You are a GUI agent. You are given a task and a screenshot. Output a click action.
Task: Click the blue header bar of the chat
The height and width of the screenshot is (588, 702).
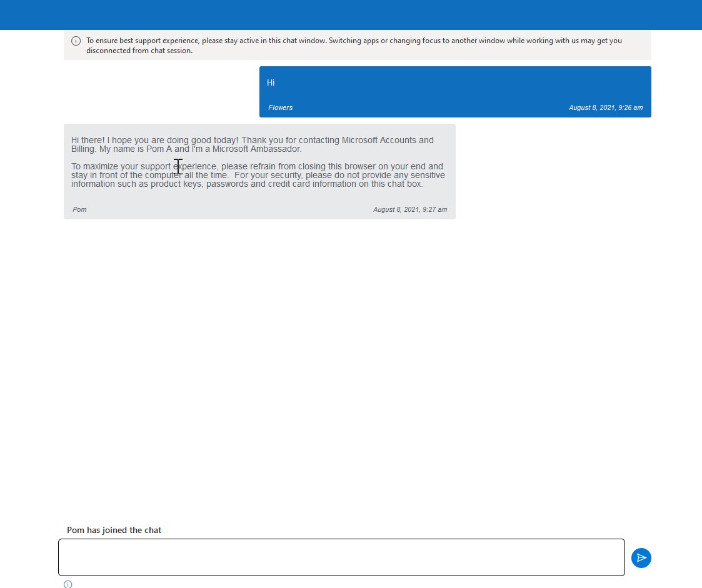[x=351, y=15]
